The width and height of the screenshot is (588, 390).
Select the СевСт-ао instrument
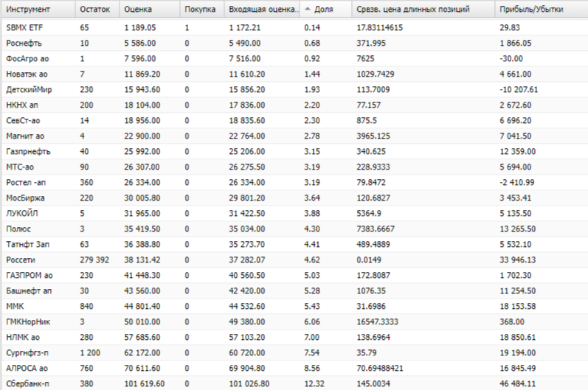(x=23, y=121)
